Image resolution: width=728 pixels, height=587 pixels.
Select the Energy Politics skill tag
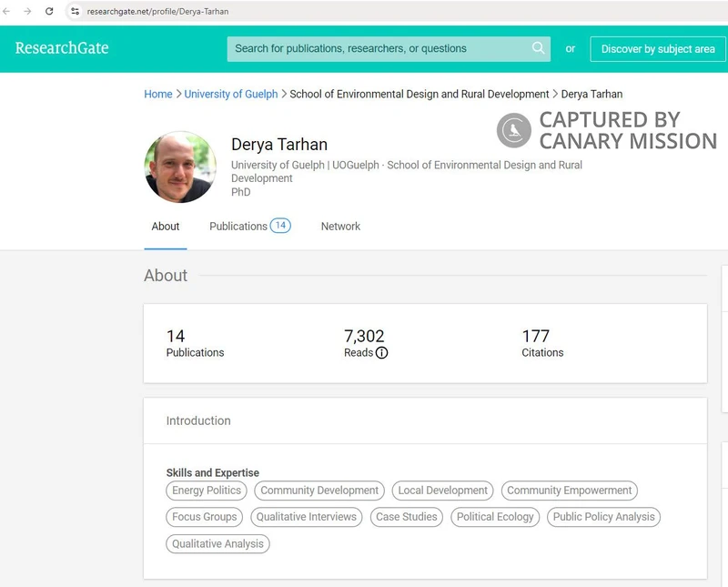[207, 491]
